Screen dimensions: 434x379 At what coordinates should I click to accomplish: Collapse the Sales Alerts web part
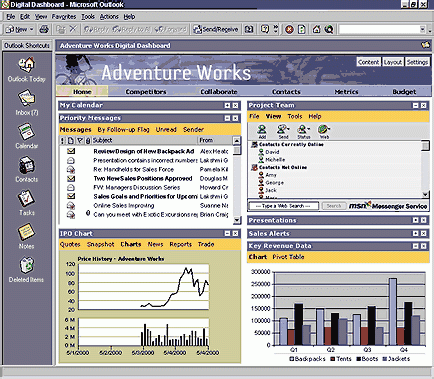point(415,234)
